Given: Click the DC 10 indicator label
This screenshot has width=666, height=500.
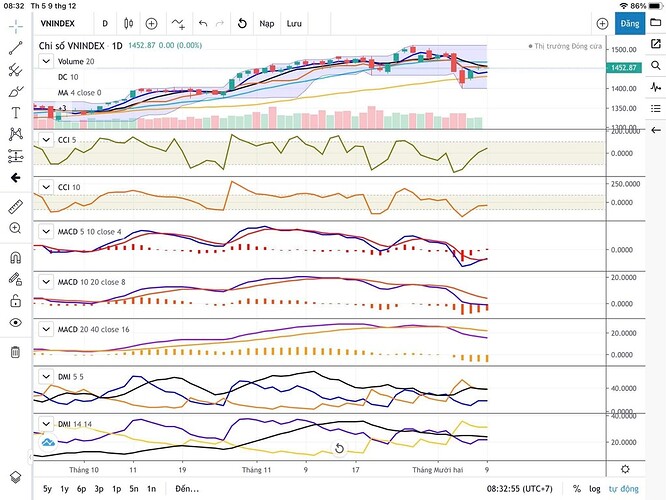Looking at the screenshot, I should point(68,77).
